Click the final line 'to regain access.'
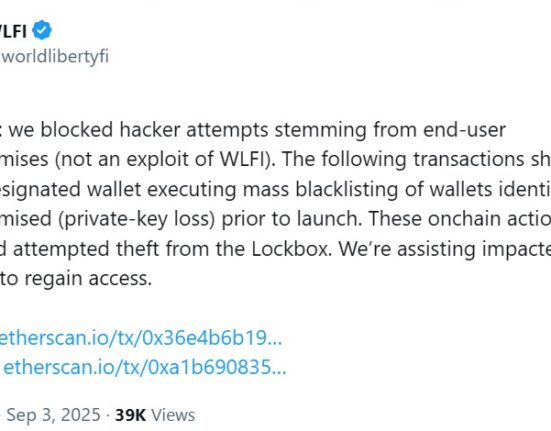This screenshot has height=431, width=551. point(76,279)
